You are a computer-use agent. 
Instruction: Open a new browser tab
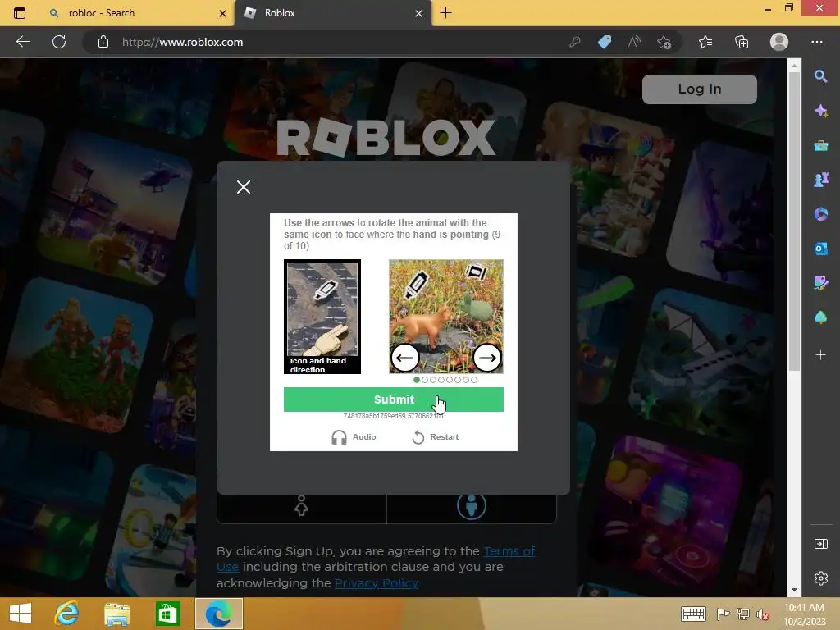445,13
